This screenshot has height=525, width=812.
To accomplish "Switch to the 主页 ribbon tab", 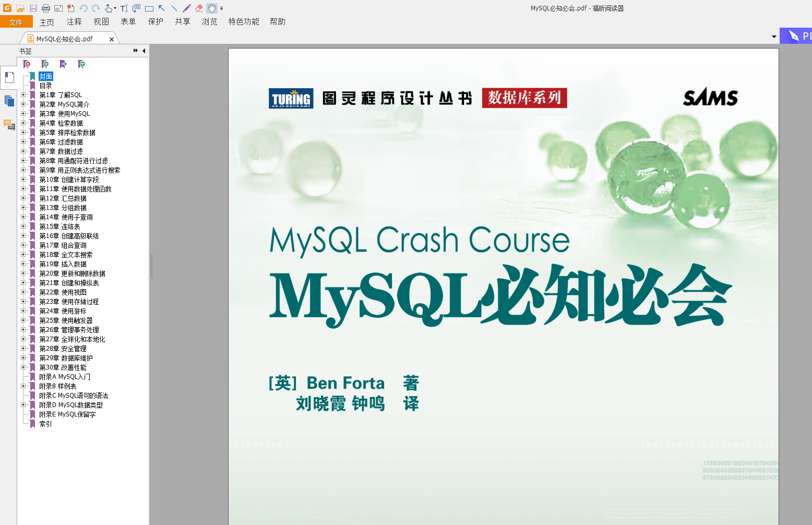I will pyautogui.click(x=47, y=22).
